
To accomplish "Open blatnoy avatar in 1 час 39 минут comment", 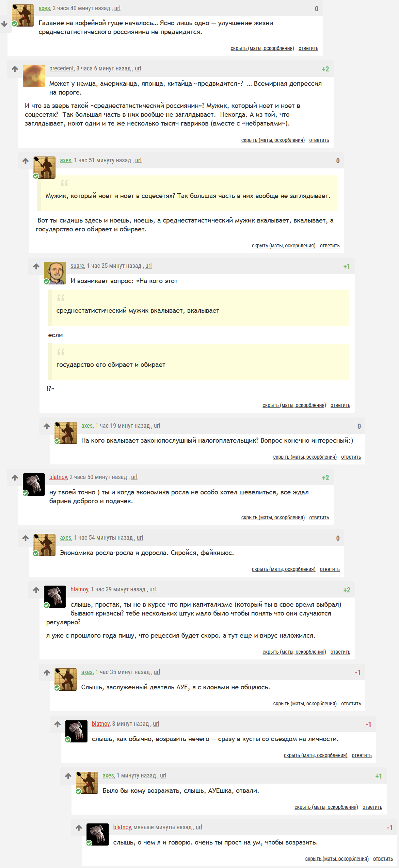I will click(55, 596).
